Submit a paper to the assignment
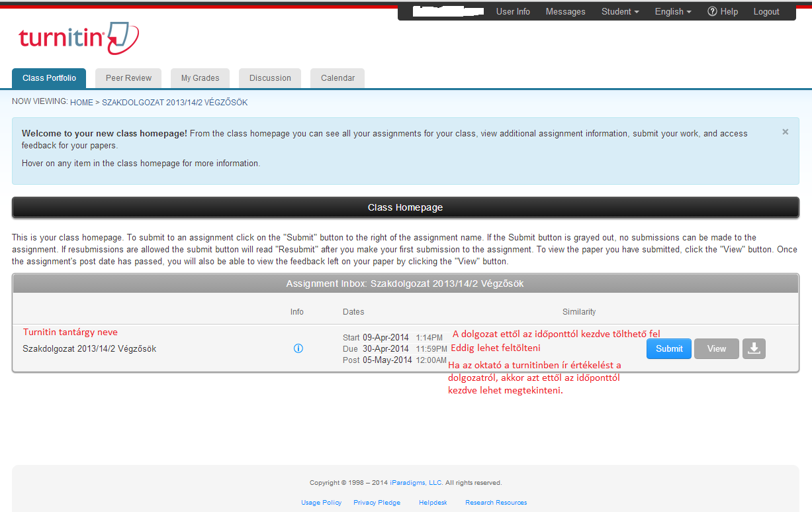 point(669,348)
